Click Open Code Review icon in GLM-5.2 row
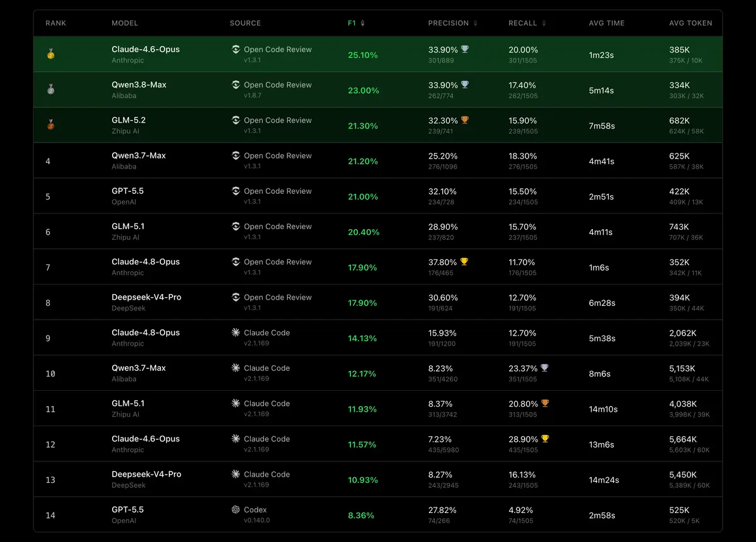Viewport: 756px width, 542px height. [x=236, y=120]
